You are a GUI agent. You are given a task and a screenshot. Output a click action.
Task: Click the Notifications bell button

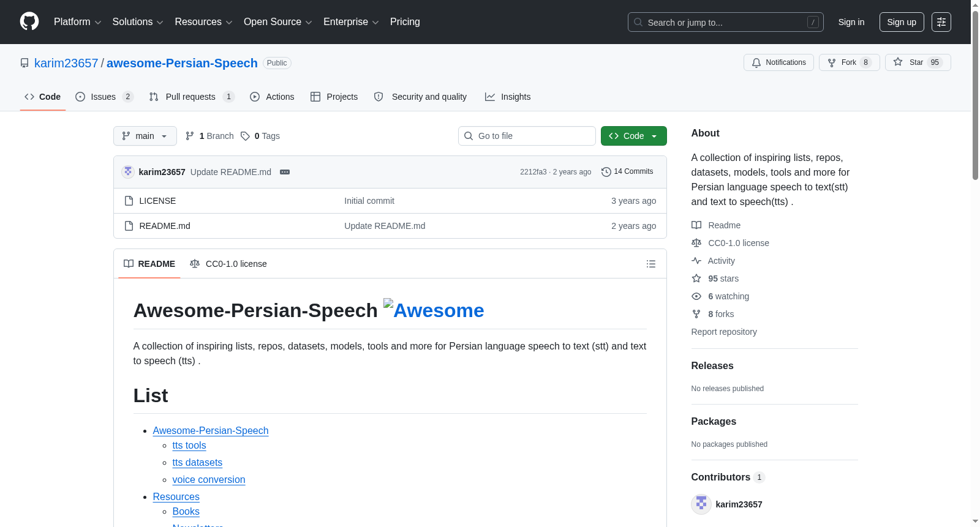(778, 62)
